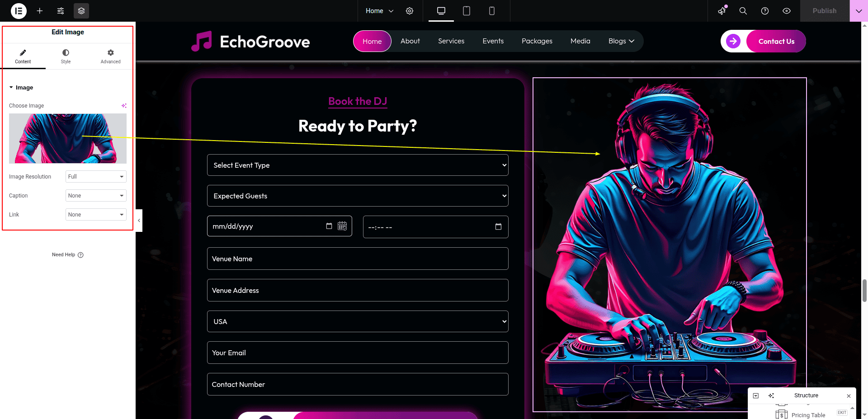Screen dimensions: 868x419
Task: Open the Advanced tab
Action: pyautogui.click(x=110, y=56)
